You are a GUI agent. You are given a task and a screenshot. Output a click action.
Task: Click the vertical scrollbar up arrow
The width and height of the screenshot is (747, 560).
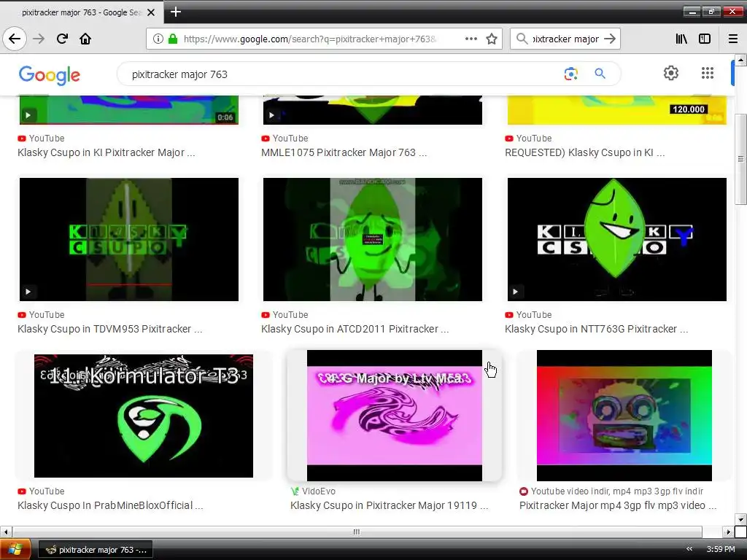point(740,60)
